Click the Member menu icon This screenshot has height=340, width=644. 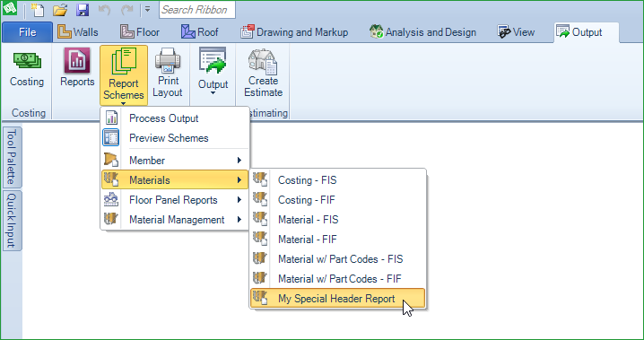pos(111,160)
